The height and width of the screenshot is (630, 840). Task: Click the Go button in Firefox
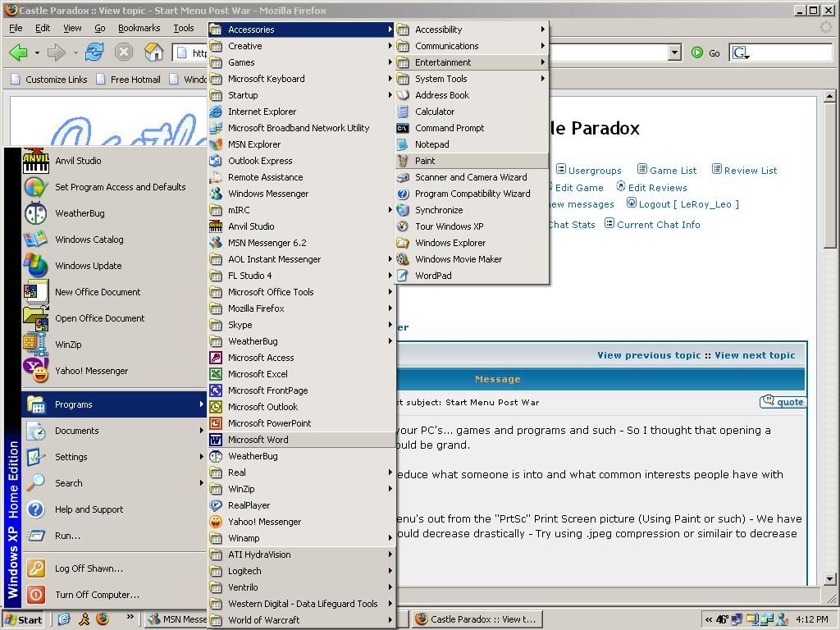click(706, 52)
